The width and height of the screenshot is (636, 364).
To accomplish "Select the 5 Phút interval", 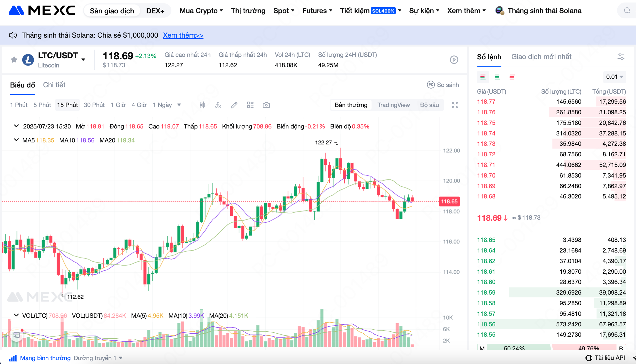I will point(42,105).
